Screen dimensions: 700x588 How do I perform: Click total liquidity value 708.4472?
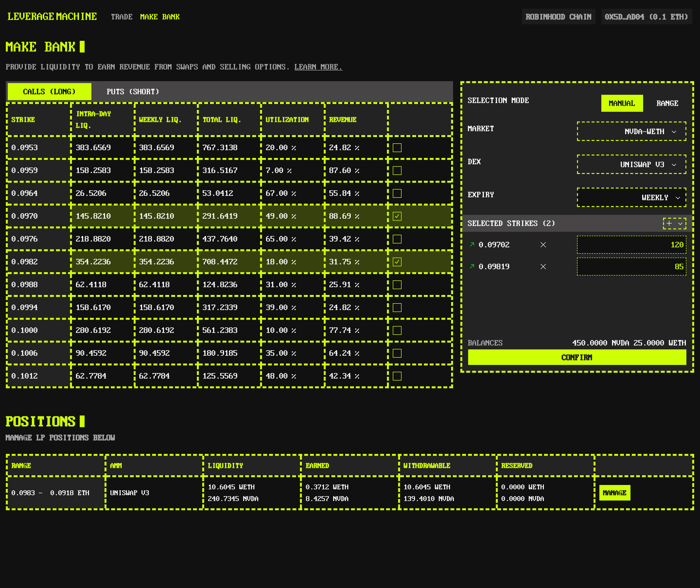click(x=220, y=262)
